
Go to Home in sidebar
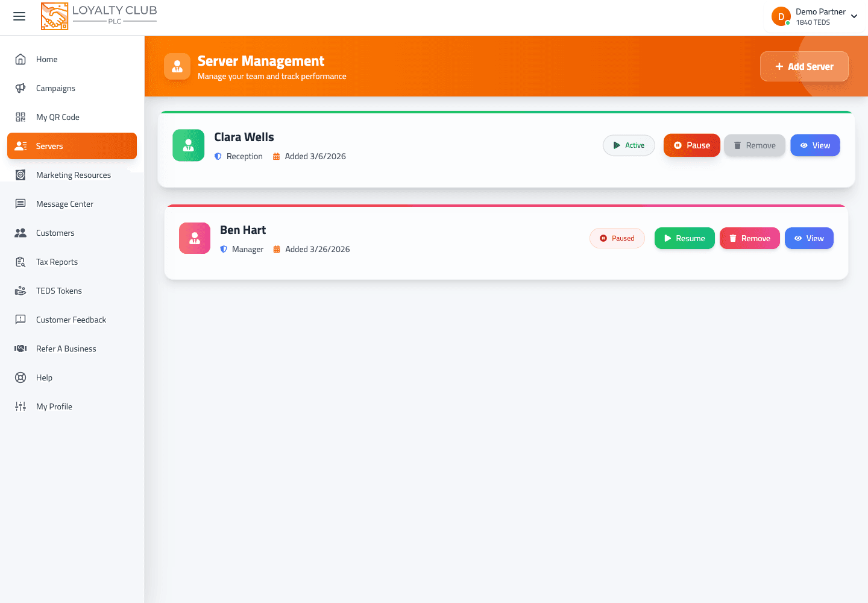click(x=72, y=59)
